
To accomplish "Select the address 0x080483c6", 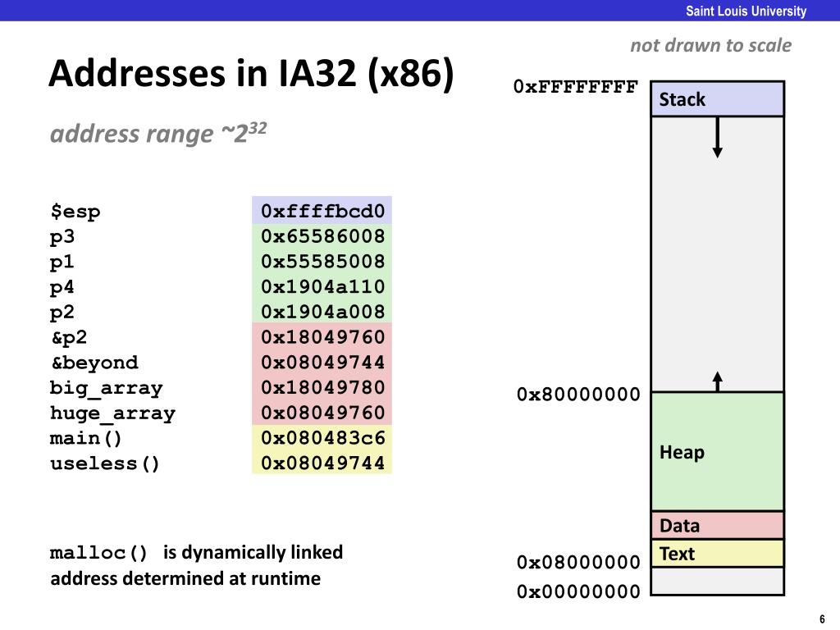I will [322, 438].
